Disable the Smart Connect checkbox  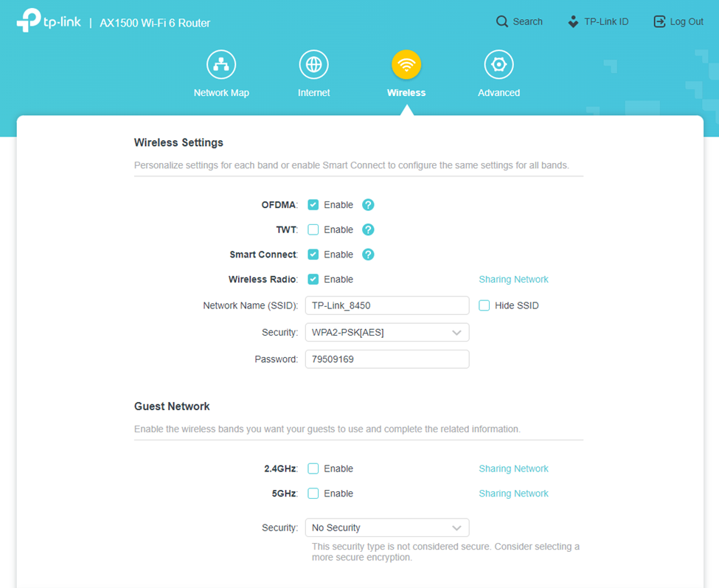313,255
